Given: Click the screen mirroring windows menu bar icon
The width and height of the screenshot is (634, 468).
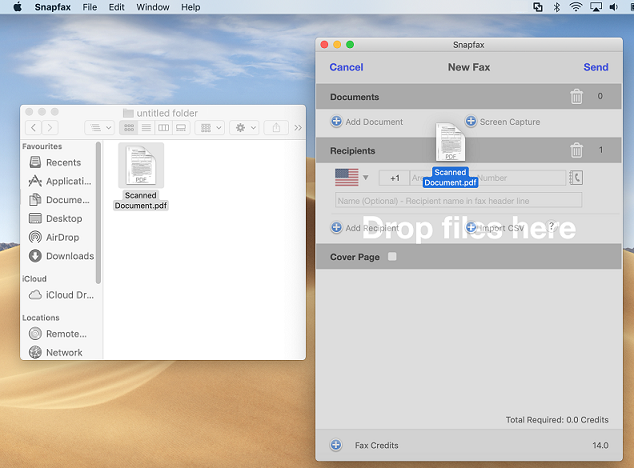Looking at the screenshot, I should coord(538,7).
